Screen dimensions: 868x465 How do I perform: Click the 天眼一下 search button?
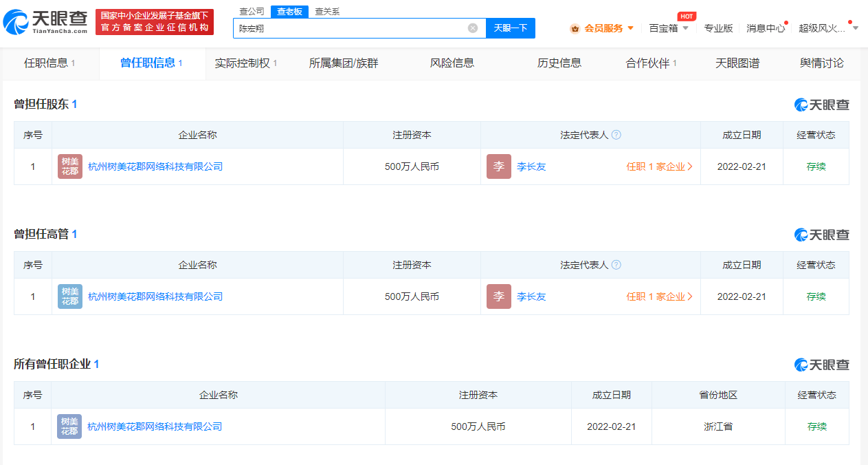511,28
